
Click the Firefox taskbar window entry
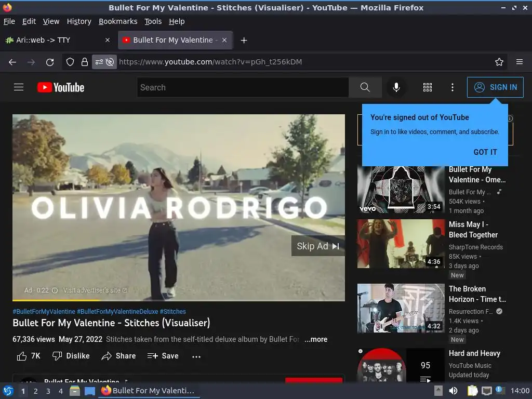(149, 391)
